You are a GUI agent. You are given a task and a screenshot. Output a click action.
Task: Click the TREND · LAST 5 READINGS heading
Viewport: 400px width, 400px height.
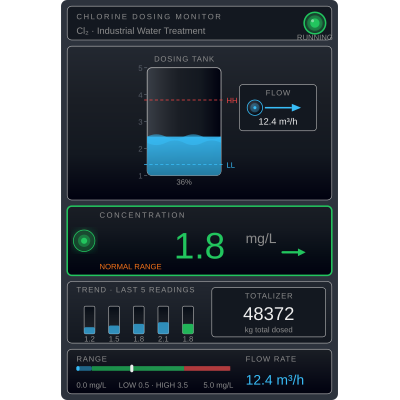pos(135,290)
